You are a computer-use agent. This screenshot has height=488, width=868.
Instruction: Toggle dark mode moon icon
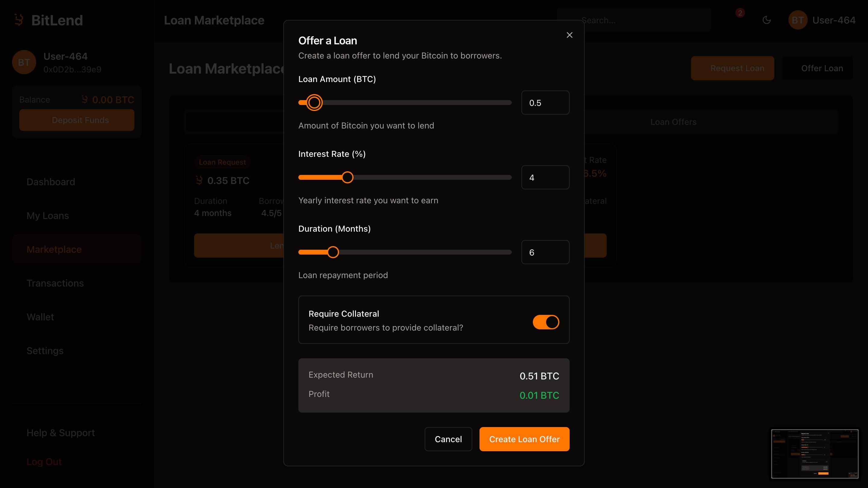point(766,20)
